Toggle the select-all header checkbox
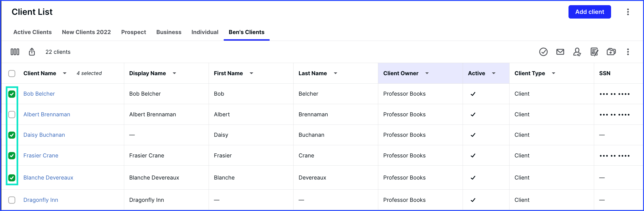This screenshot has height=211, width=644. 12,73
